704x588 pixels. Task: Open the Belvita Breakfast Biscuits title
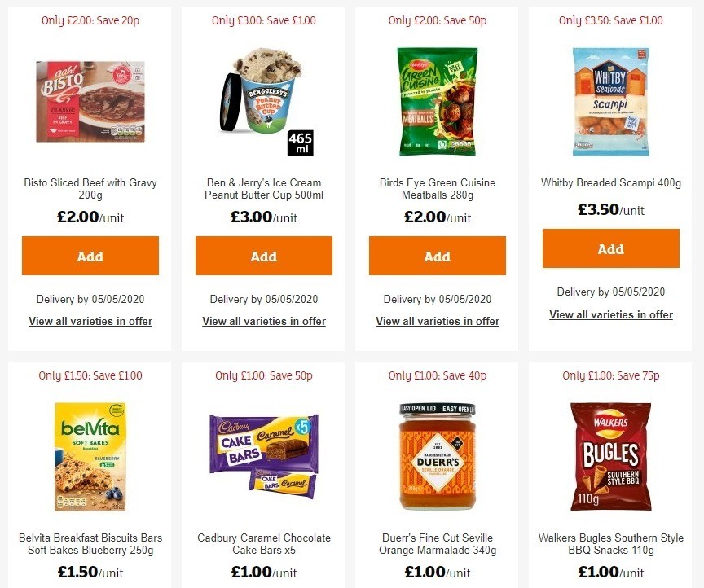point(90,544)
